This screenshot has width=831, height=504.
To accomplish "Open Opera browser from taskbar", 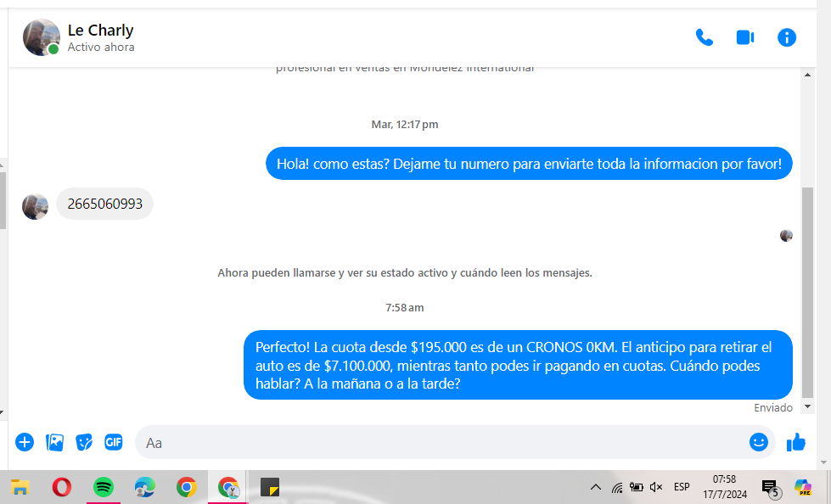I will pyautogui.click(x=61, y=487).
